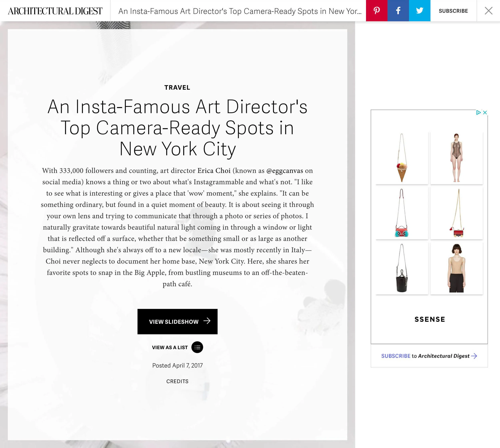Click Subscribe to Architectural Digest sidebar link
Image resolution: width=500 pixels, height=448 pixels.
point(429,356)
